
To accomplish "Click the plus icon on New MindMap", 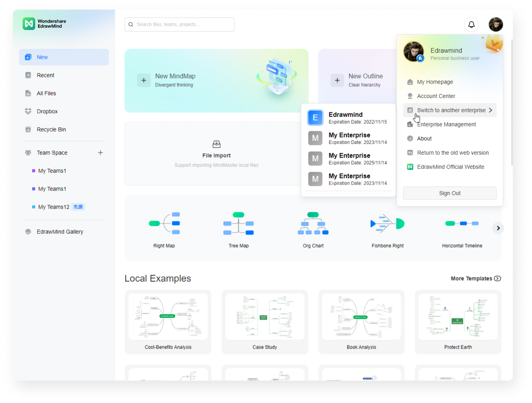I will click(144, 80).
